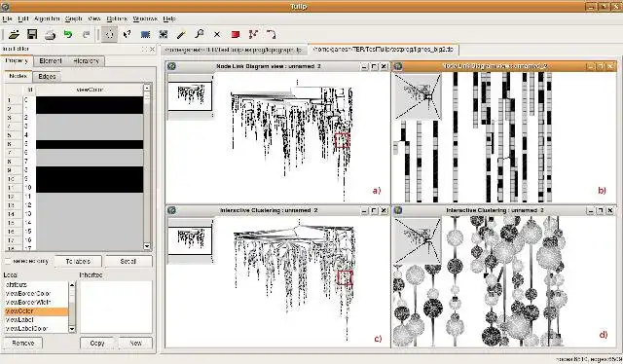The width and height of the screenshot is (623, 364).
Task: Select viewLabel in the Local list
Action: (x=36, y=320)
